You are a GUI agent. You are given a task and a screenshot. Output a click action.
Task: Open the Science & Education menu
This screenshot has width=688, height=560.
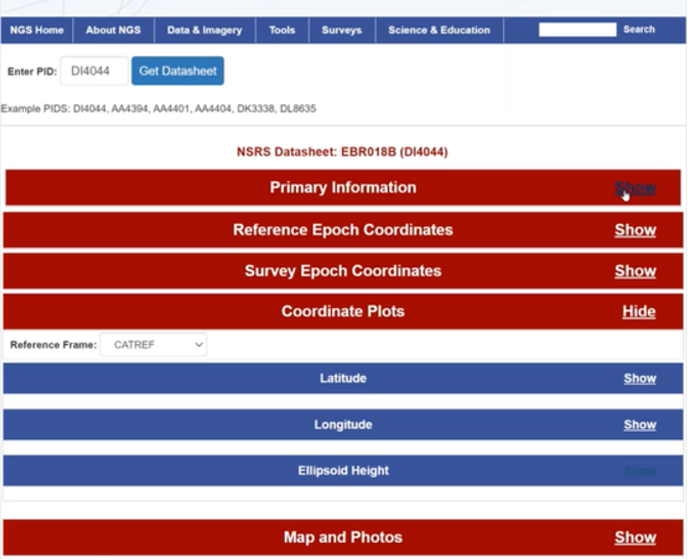pyautogui.click(x=439, y=30)
